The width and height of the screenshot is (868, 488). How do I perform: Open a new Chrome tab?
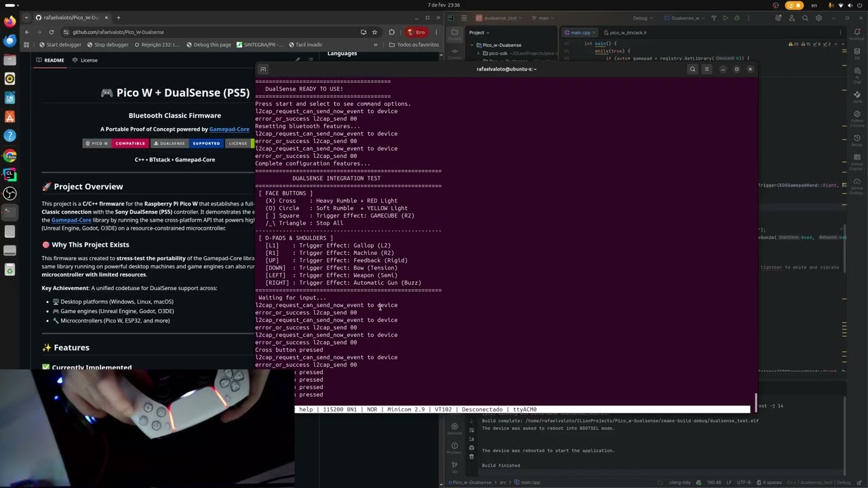coord(118,18)
